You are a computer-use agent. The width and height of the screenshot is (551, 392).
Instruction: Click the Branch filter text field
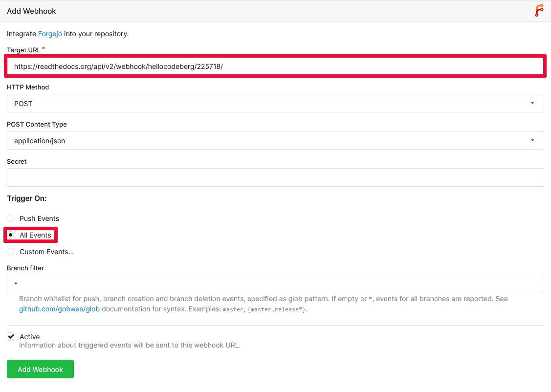pos(275,284)
